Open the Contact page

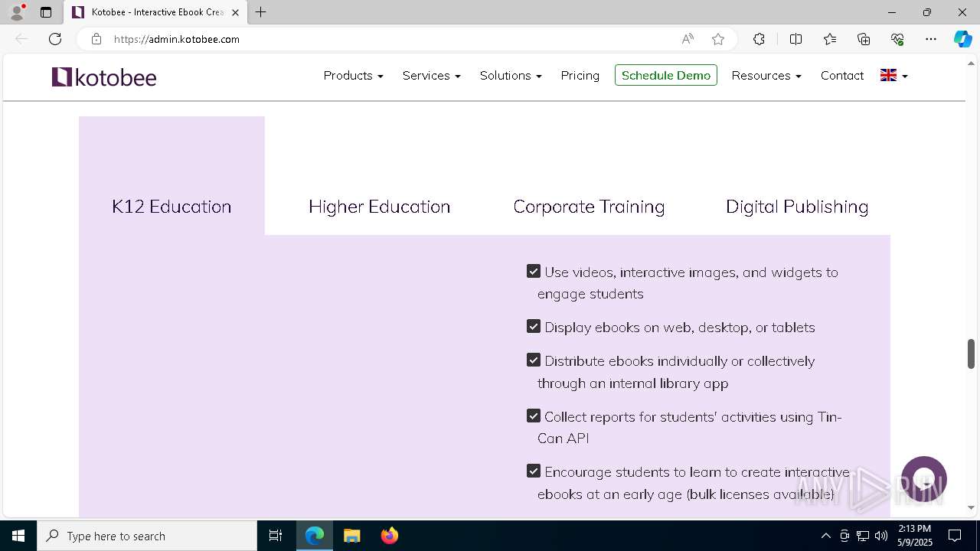click(842, 75)
